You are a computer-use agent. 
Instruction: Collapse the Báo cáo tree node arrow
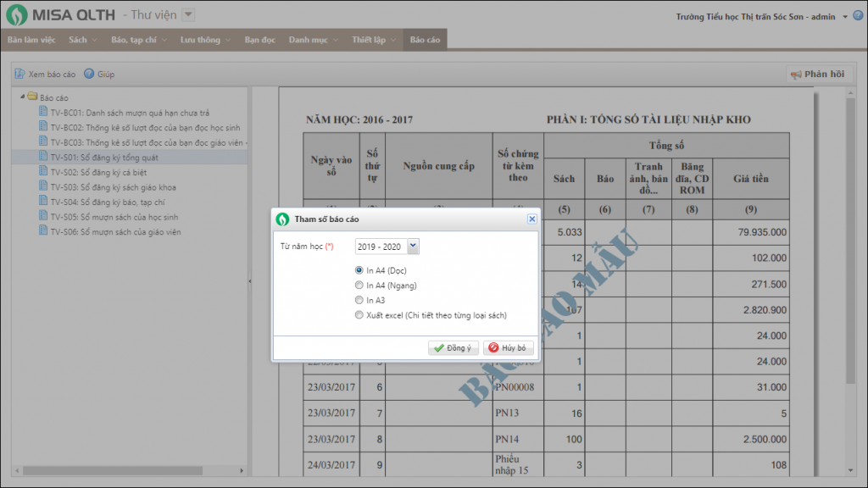click(23, 97)
